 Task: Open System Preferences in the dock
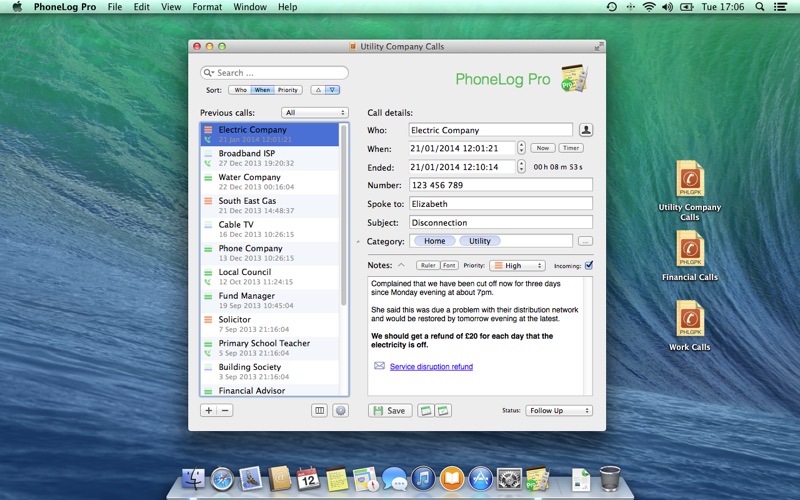[x=509, y=479]
